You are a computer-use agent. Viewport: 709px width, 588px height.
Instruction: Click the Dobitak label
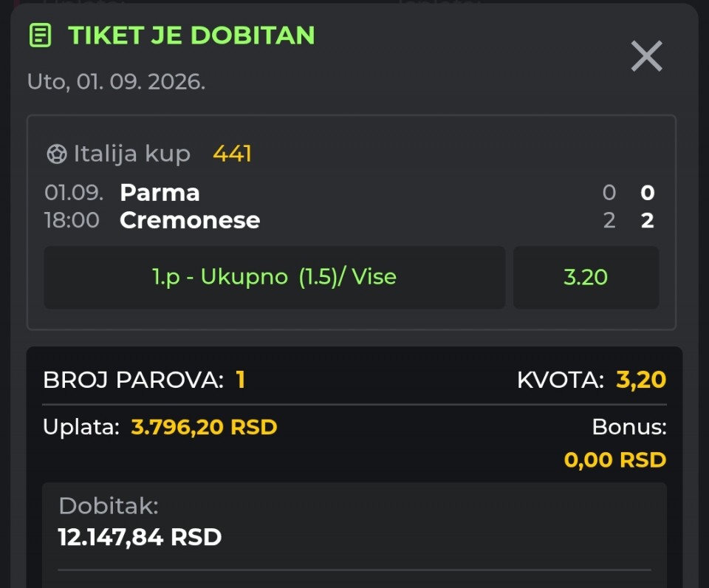click(109, 506)
